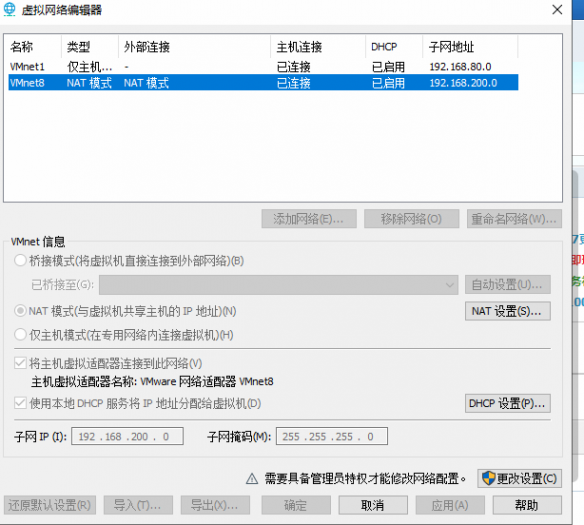Screen dimensions: 584x525
Task: Select the 仅主机模式 radio button
Action: (20, 335)
